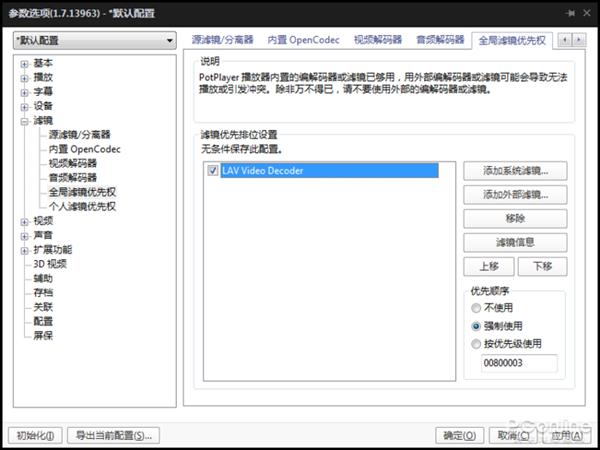The width and height of the screenshot is (600, 450).
Task: Expand the 字幕 tree node
Action: tap(24, 93)
